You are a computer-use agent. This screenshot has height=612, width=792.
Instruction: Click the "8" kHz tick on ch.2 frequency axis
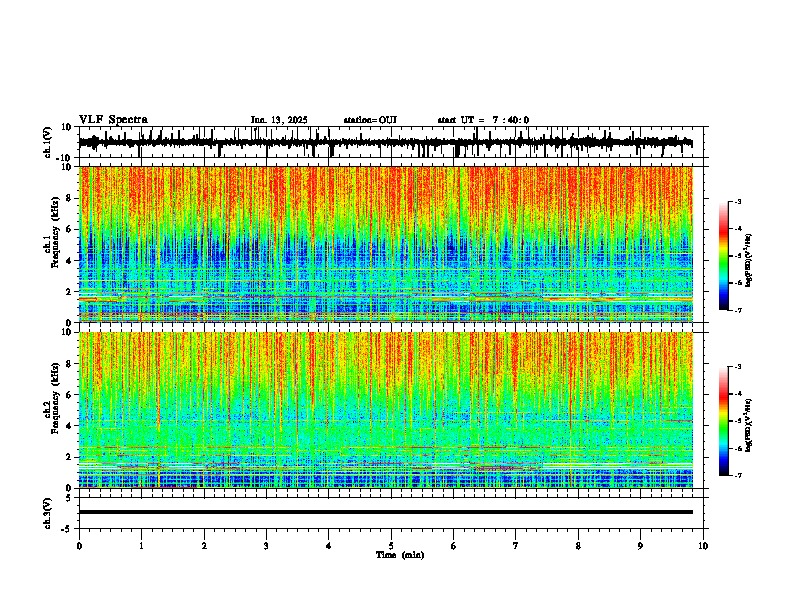click(70, 364)
